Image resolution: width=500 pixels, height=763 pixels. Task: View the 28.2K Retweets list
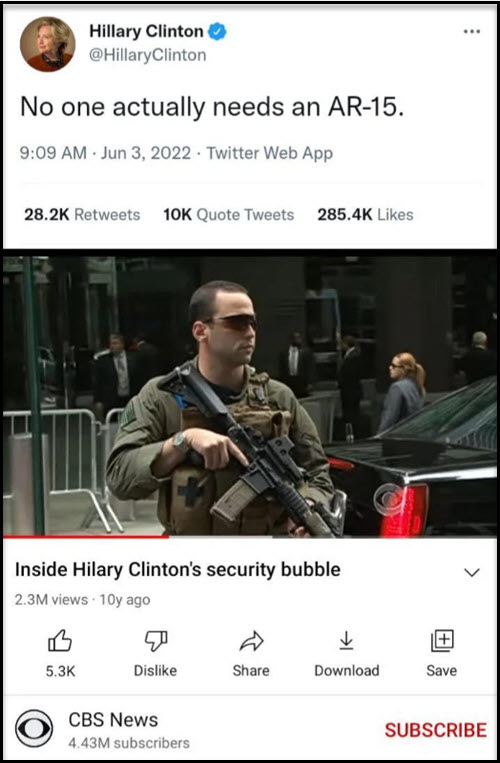82,215
